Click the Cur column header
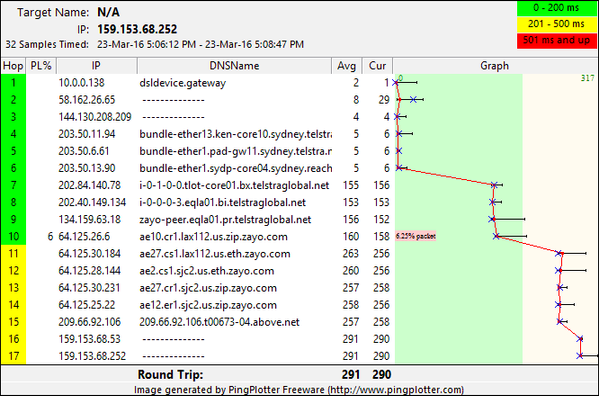 click(377, 66)
